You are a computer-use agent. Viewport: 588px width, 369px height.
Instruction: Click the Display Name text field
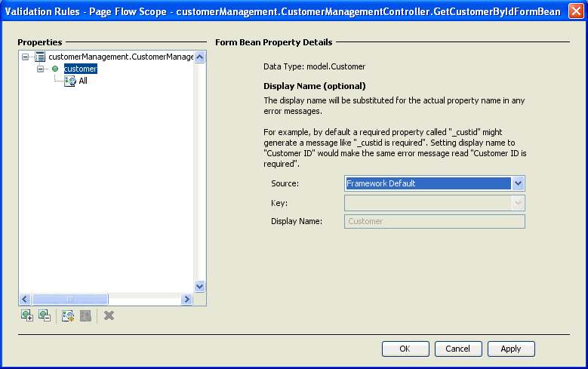(x=435, y=221)
